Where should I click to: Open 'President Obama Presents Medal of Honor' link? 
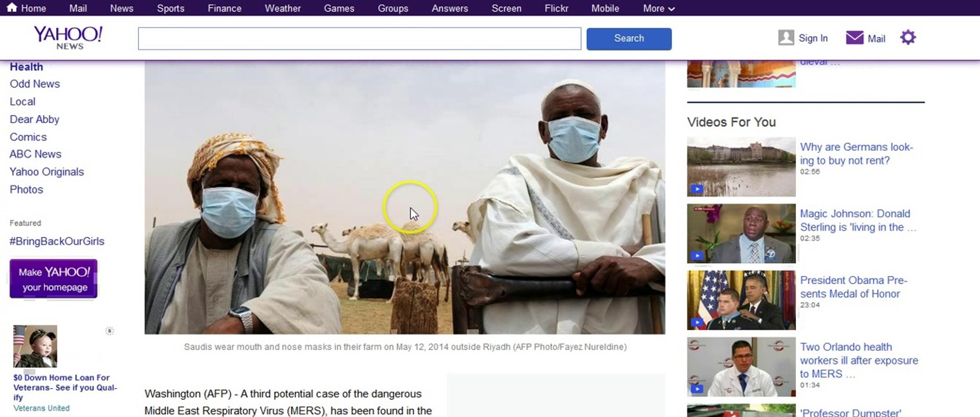pos(853,287)
